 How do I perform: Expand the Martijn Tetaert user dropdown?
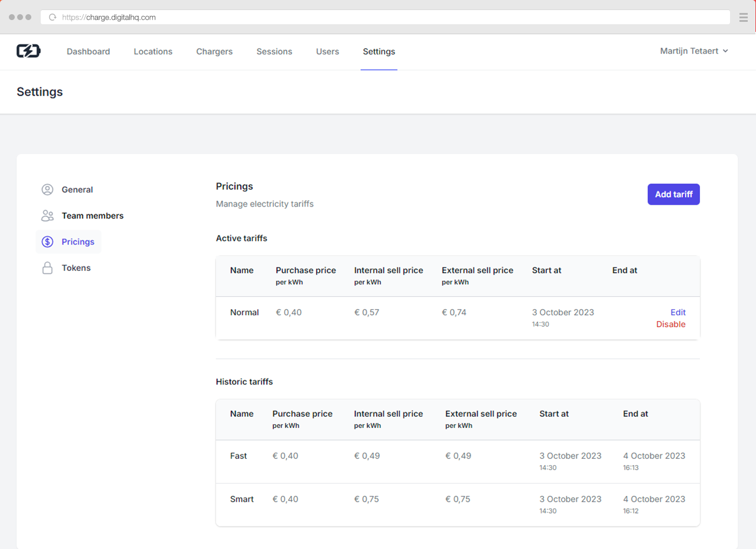694,51
